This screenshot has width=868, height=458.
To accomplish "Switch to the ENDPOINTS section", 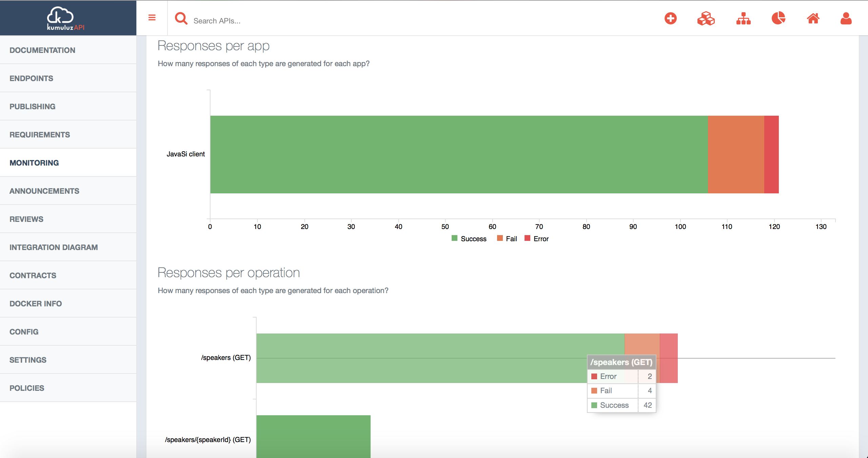I will pos(32,78).
